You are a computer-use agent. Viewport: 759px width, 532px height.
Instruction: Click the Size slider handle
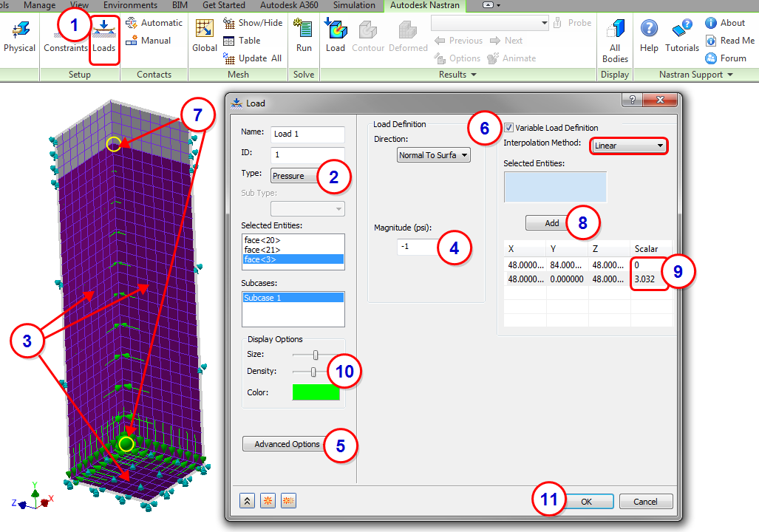tap(316, 355)
